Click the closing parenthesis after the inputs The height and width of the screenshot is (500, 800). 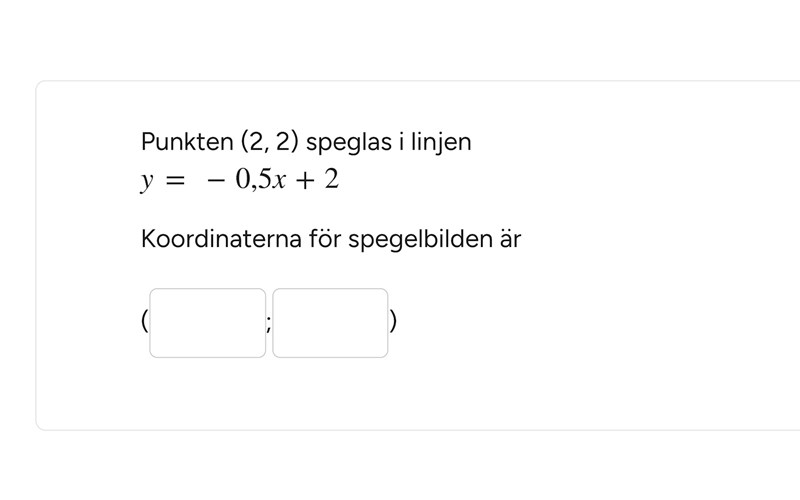coord(394,322)
